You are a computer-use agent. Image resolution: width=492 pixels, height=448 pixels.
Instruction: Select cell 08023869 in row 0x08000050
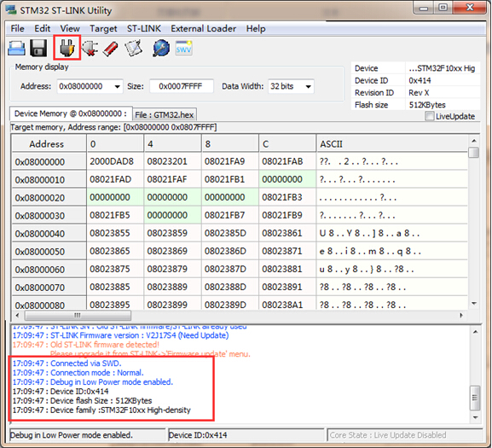pos(172,251)
